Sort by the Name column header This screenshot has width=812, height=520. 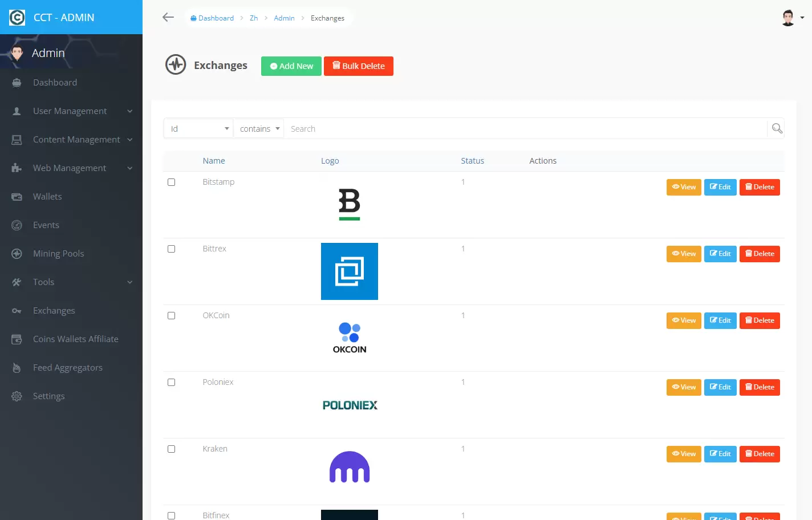point(214,161)
